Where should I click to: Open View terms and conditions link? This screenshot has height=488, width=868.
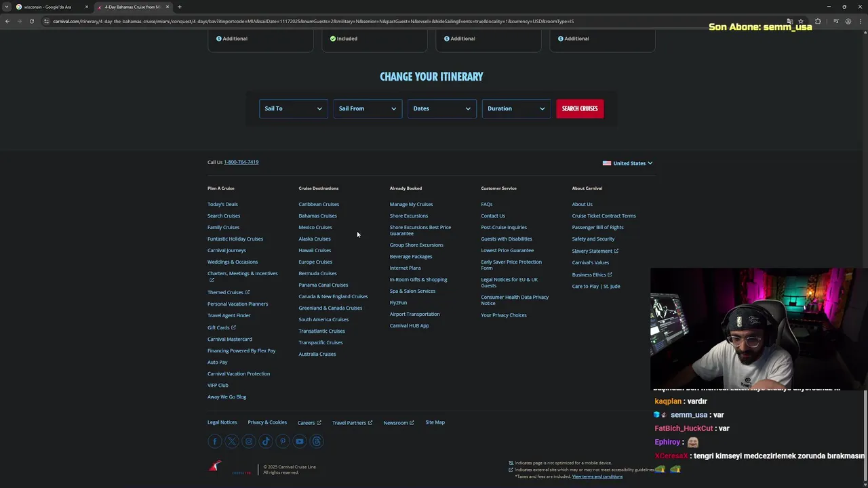pyautogui.click(x=597, y=476)
